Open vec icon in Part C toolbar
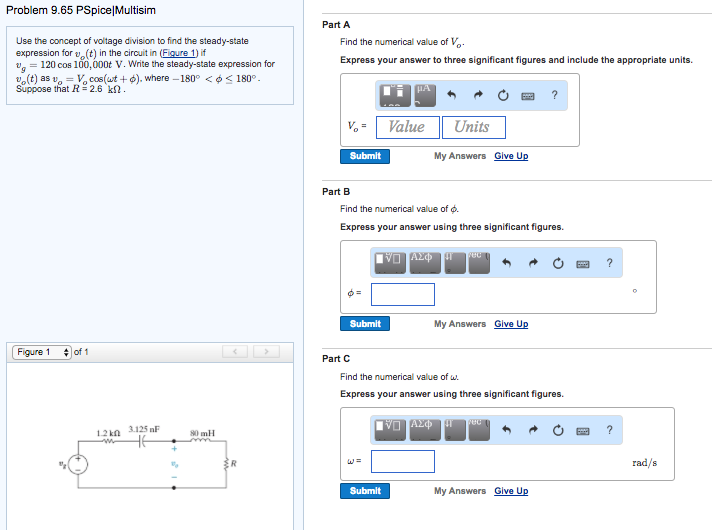 (x=479, y=430)
